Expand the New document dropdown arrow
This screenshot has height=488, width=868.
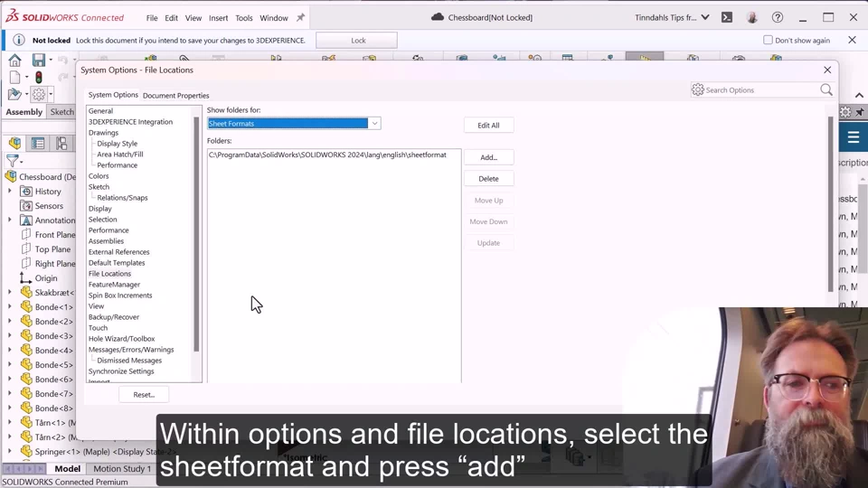26,78
